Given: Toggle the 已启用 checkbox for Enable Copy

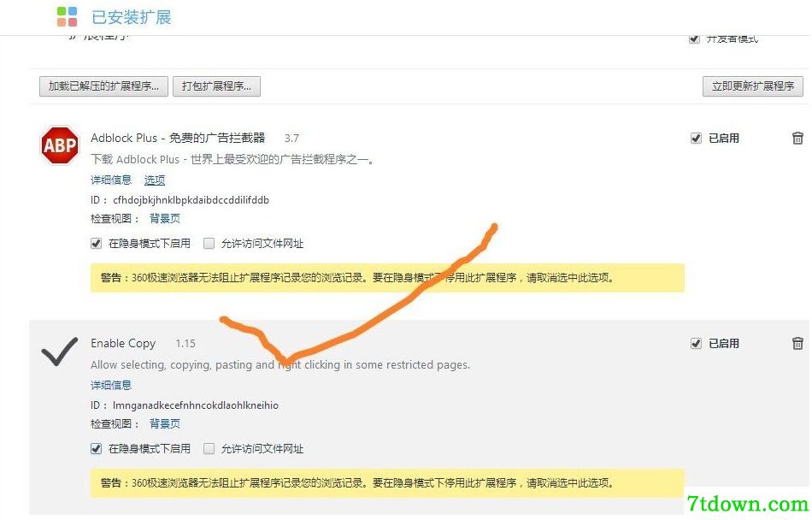Looking at the screenshot, I should 696,343.
